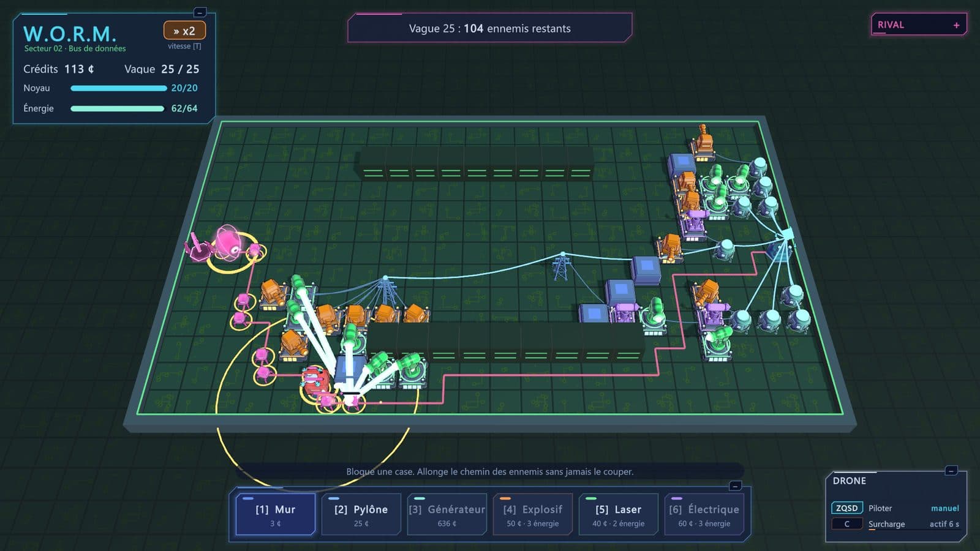
Task: Click the Vague 25 / 25 counter
Action: click(162, 69)
